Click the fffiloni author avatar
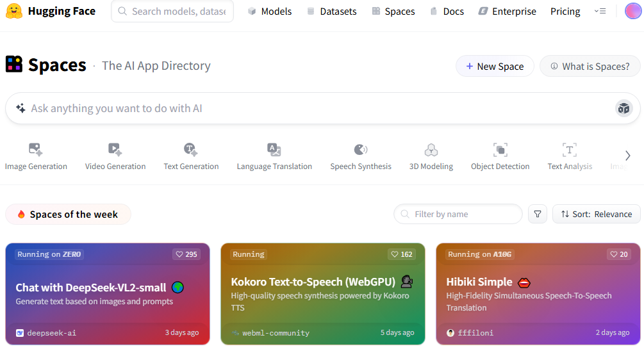The height and width of the screenshot is (349, 644). tap(450, 333)
